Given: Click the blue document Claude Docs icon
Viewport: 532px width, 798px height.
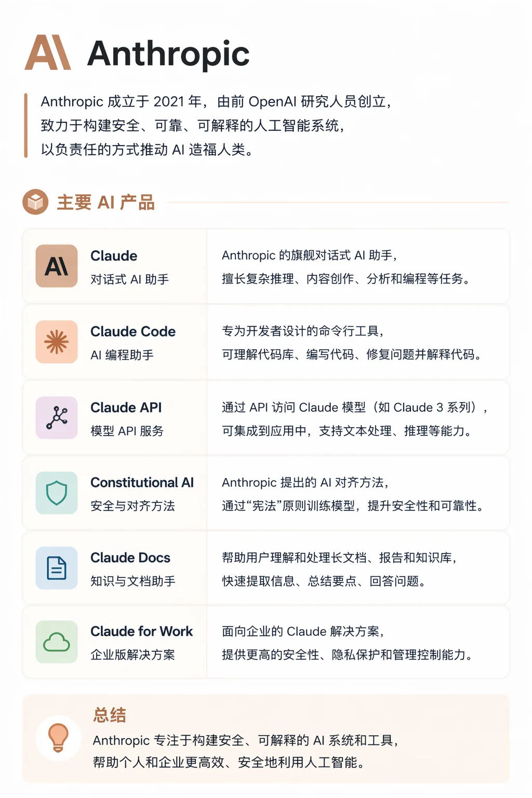Looking at the screenshot, I should (57, 568).
